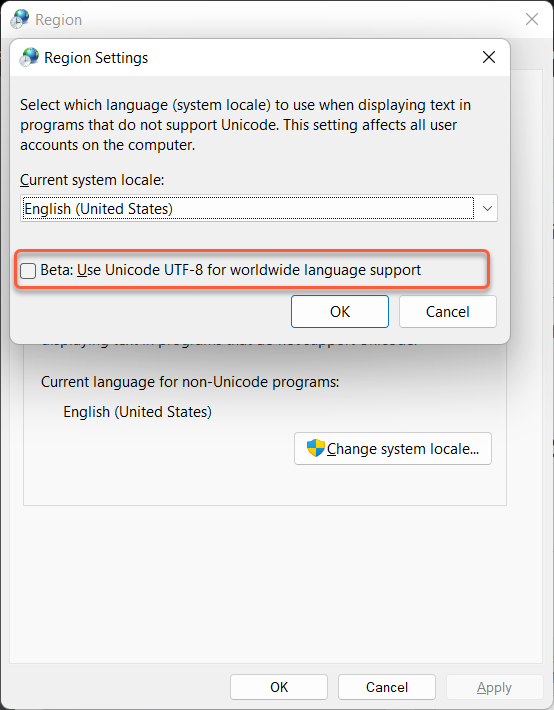Cancel the Region Settings dialog
Screen dimensions: 554x710
tap(448, 312)
